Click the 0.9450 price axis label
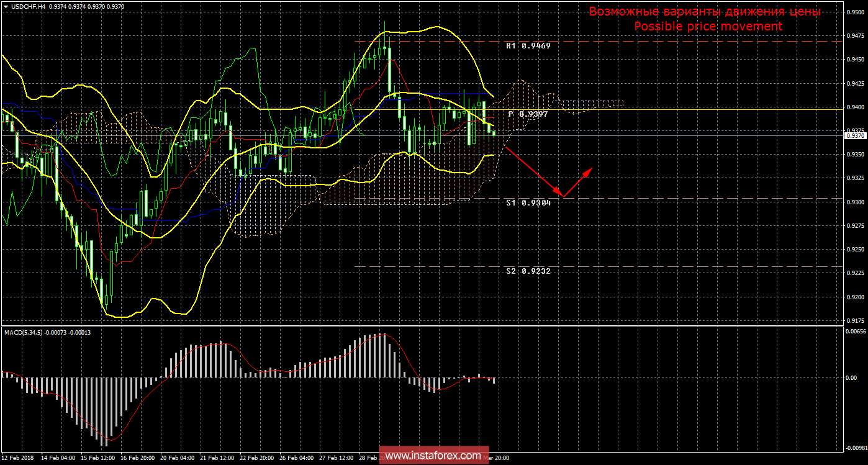 click(856, 60)
